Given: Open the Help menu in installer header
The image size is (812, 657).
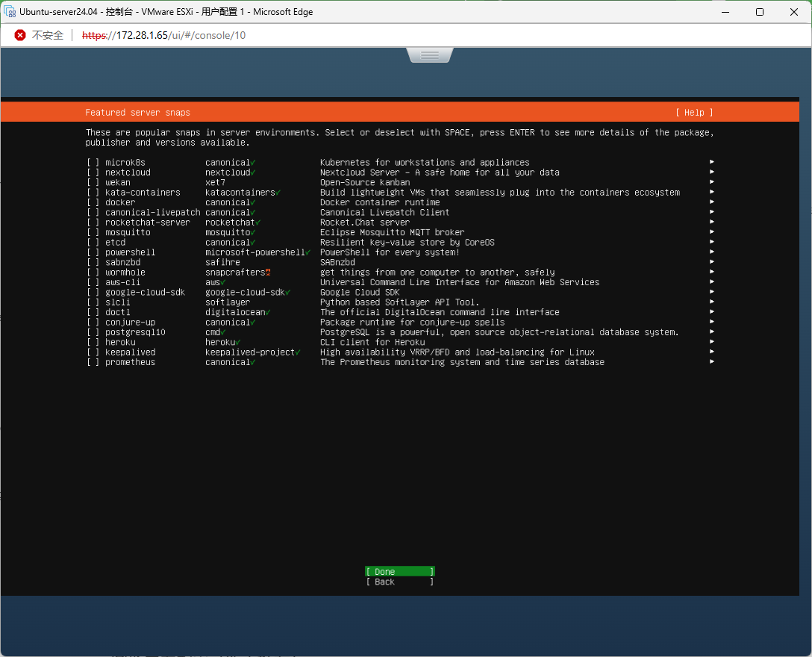Looking at the screenshot, I should pyautogui.click(x=694, y=113).
